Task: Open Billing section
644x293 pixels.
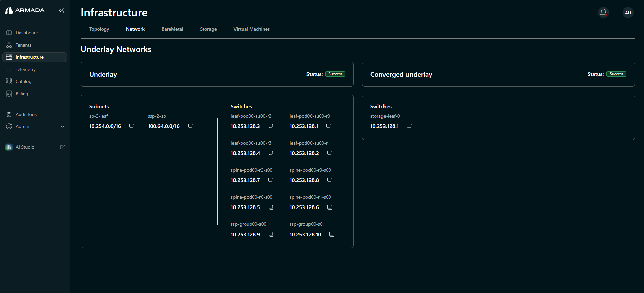Action: point(34,94)
